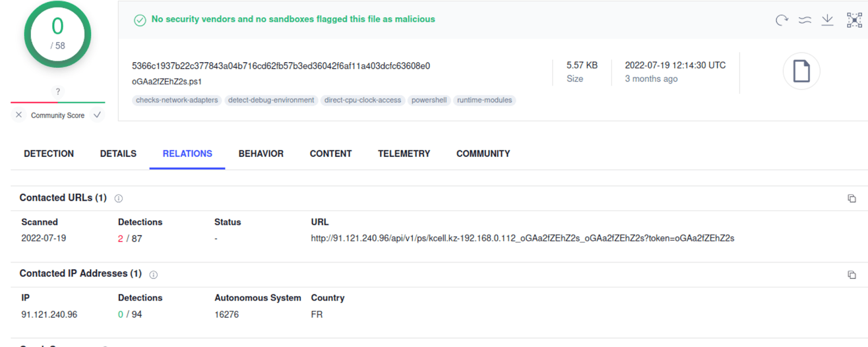Click the 2022-07-19 12:14:30 UTC timestamp
The width and height of the screenshot is (868, 347).
point(675,65)
